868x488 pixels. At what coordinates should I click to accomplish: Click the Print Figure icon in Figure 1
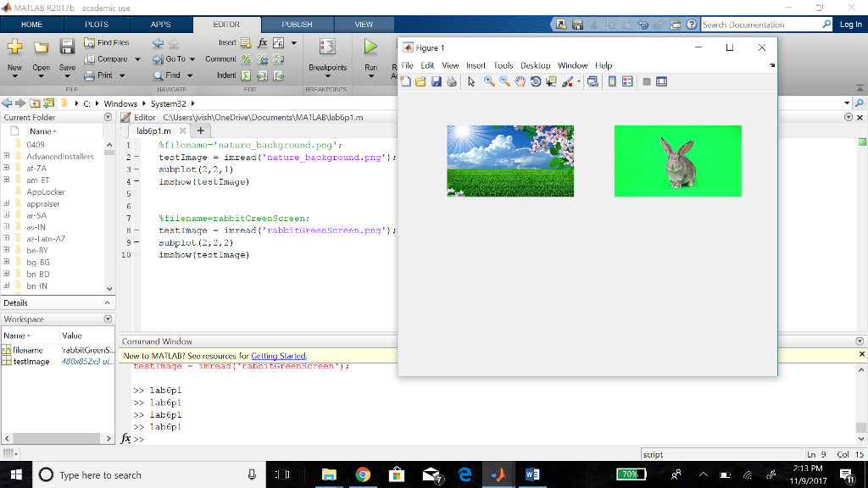(451, 81)
